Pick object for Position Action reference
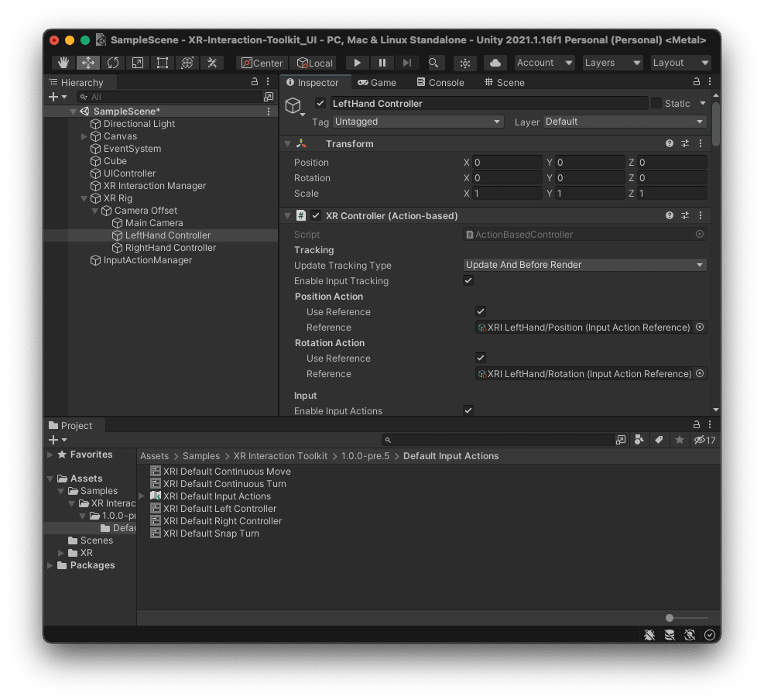 point(700,327)
